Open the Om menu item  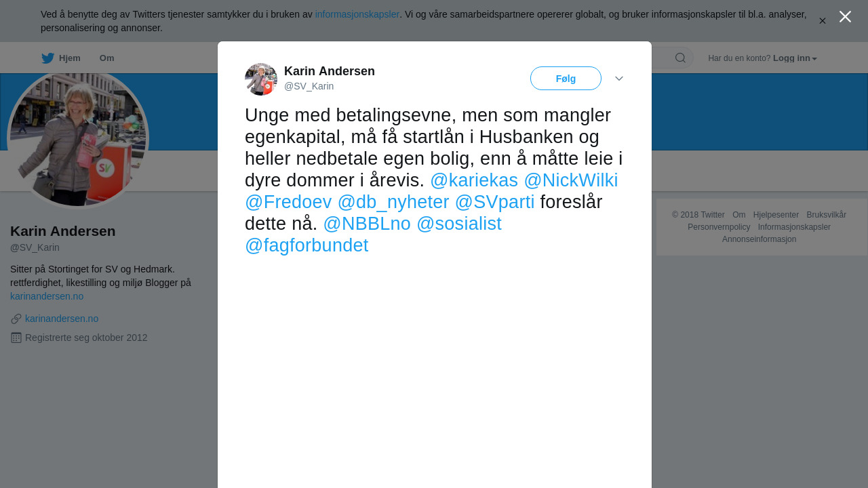pos(106,58)
